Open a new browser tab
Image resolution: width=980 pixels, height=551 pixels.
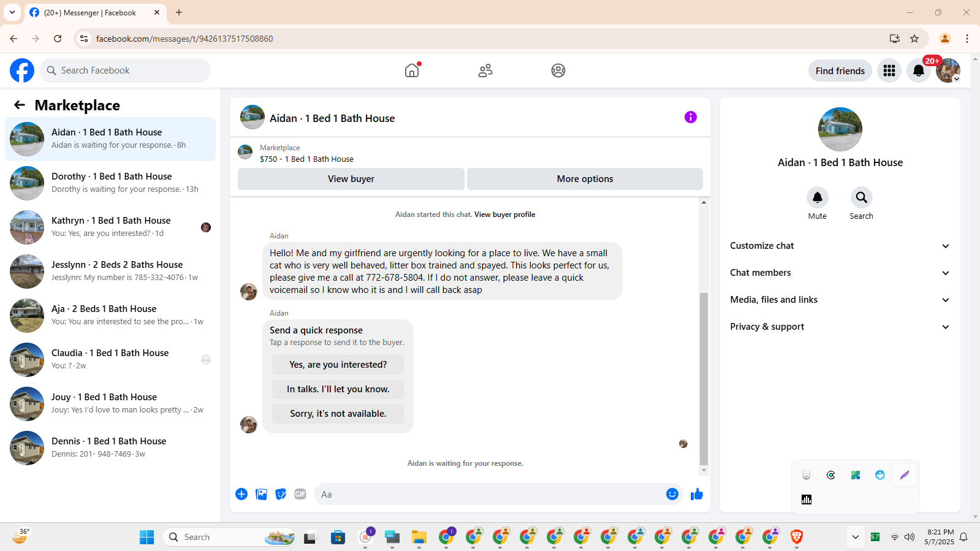(x=179, y=12)
